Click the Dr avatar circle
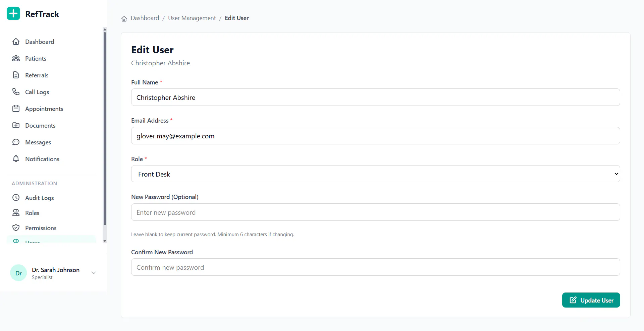 pyautogui.click(x=18, y=273)
